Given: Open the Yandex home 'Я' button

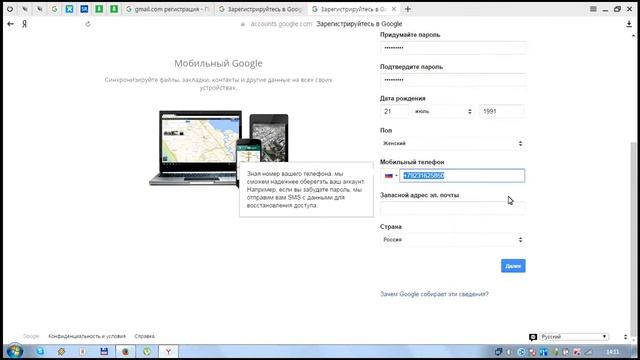Looking at the screenshot, I should [24, 24].
